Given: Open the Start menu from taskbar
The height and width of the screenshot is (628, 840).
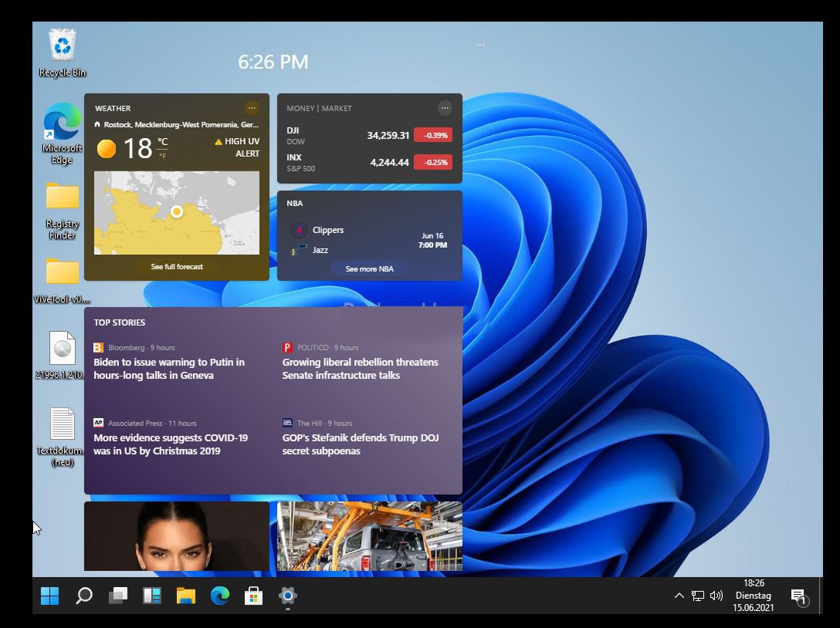Looking at the screenshot, I should pyautogui.click(x=50, y=596).
